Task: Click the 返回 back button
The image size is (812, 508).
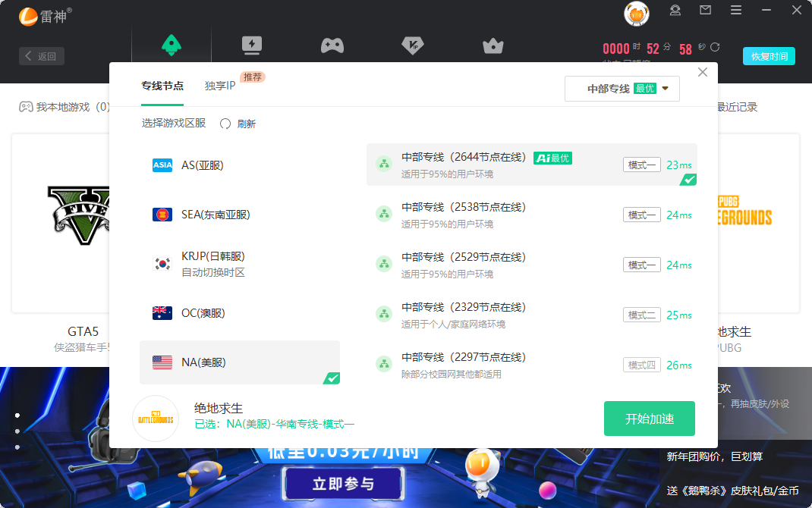Action: tap(42, 56)
